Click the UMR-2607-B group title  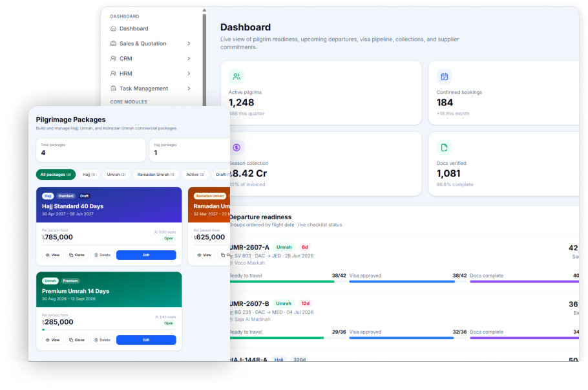[x=250, y=304]
